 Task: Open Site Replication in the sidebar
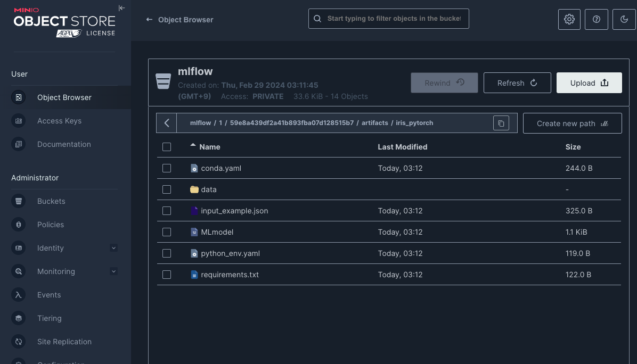pyautogui.click(x=64, y=342)
